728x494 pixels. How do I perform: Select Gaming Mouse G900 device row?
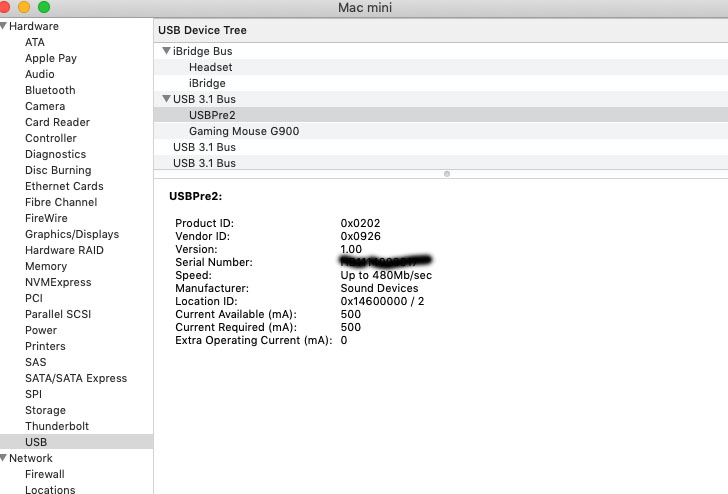[x=441, y=131]
